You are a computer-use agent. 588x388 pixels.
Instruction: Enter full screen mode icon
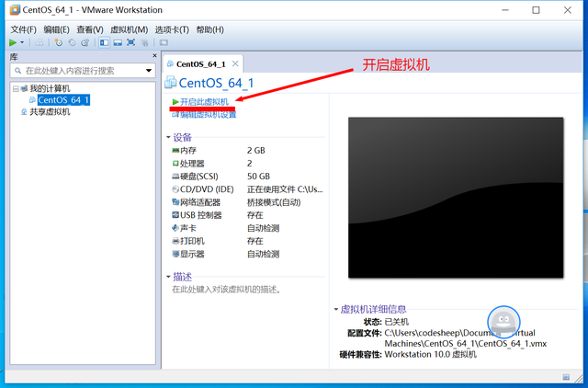click(130, 43)
